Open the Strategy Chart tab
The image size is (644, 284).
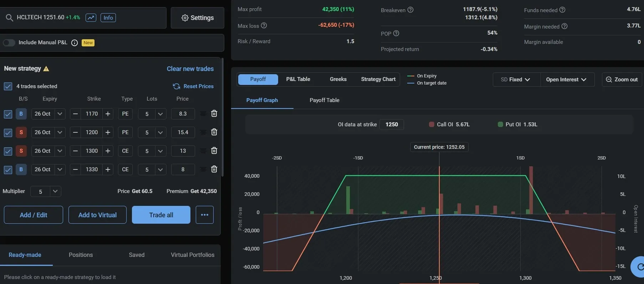tap(378, 79)
